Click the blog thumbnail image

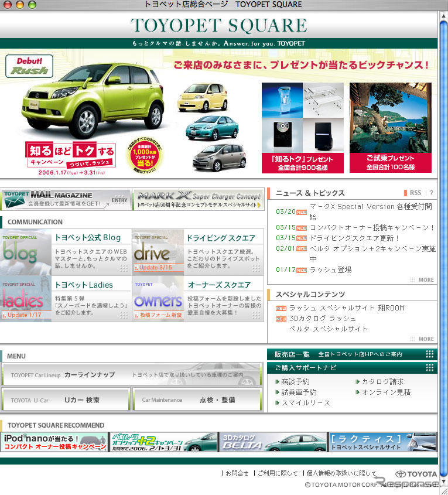(26, 252)
